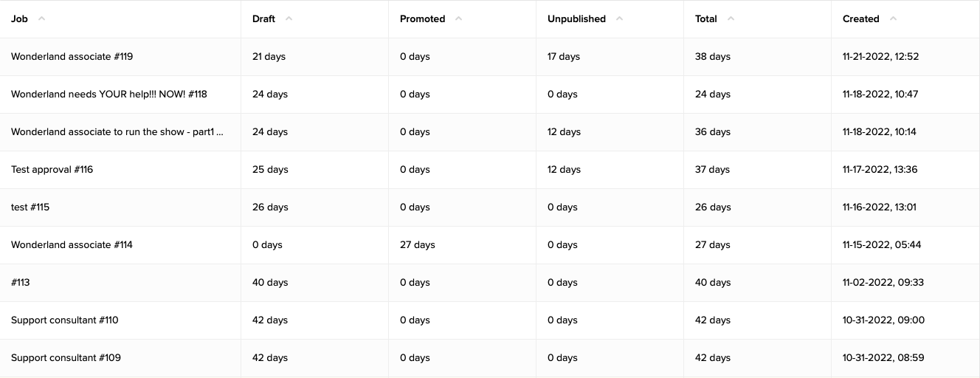Select the #113 job row
This screenshot has width=980, height=378.
tap(21, 283)
